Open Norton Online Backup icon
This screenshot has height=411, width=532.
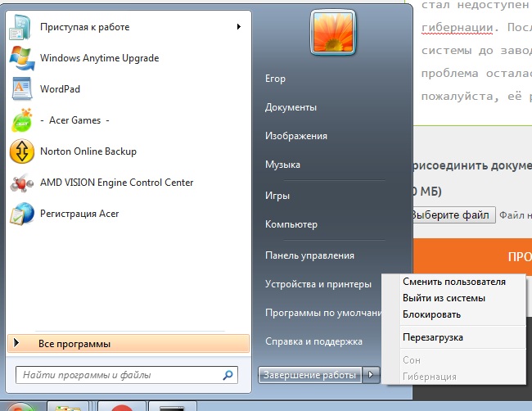(x=22, y=151)
